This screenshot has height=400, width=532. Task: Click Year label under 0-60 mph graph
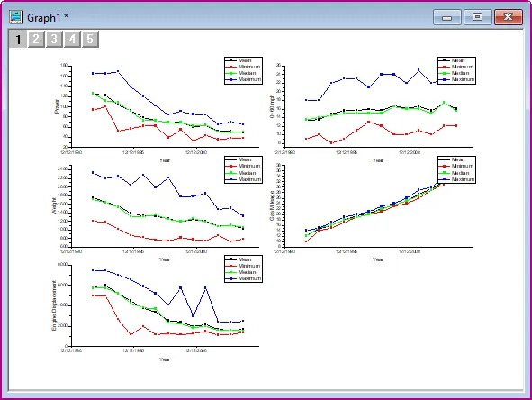click(378, 160)
